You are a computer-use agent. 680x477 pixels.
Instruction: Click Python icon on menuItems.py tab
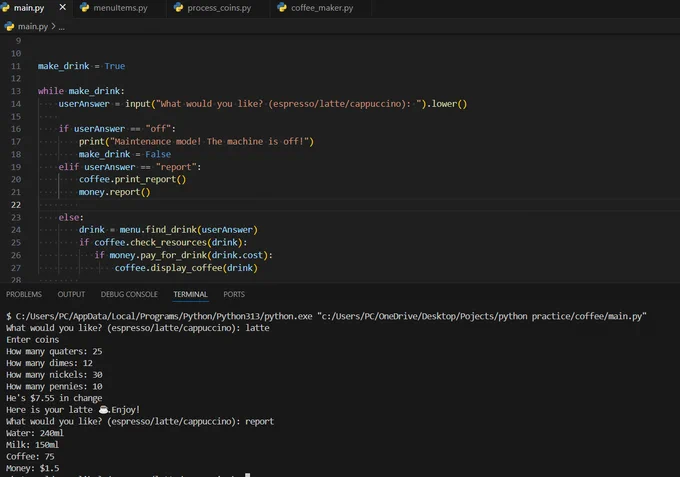tap(85, 8)
